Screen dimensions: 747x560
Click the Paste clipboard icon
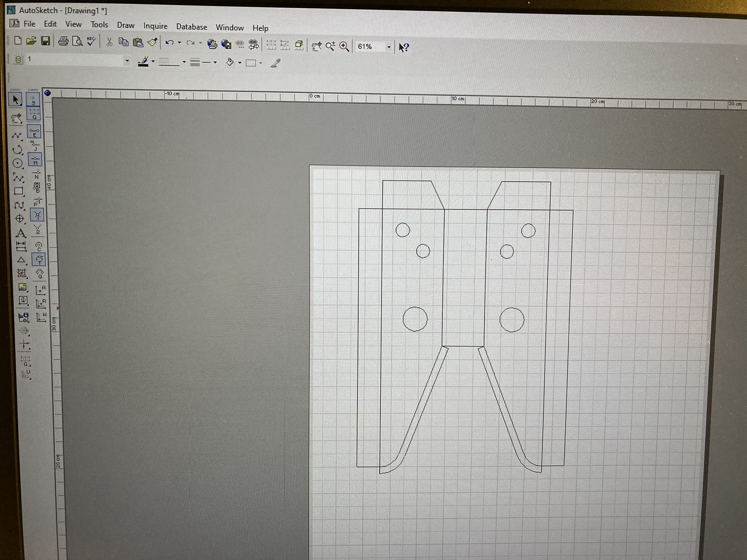(138, 42)
